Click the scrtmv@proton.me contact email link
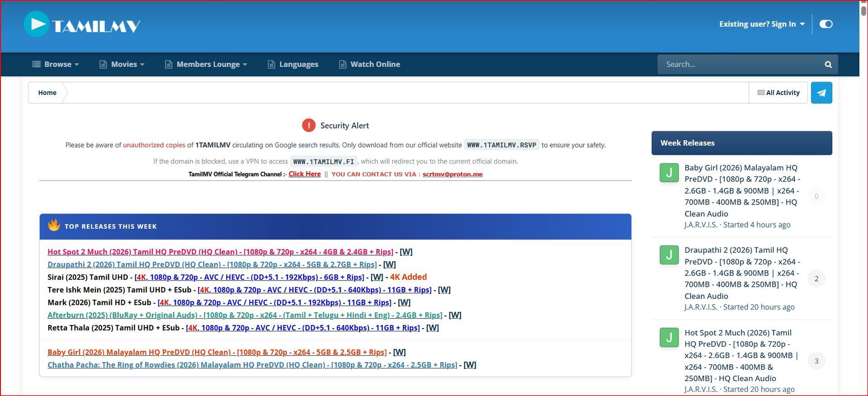The height and width of the screenshot is (396, 868). [x=453, y=174]
